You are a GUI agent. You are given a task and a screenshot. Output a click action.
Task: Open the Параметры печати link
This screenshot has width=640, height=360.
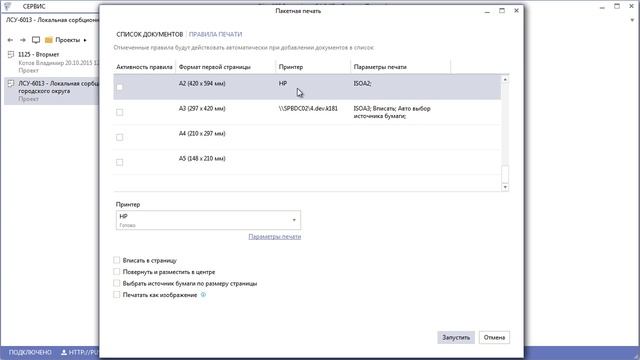[x=275, y=237]
